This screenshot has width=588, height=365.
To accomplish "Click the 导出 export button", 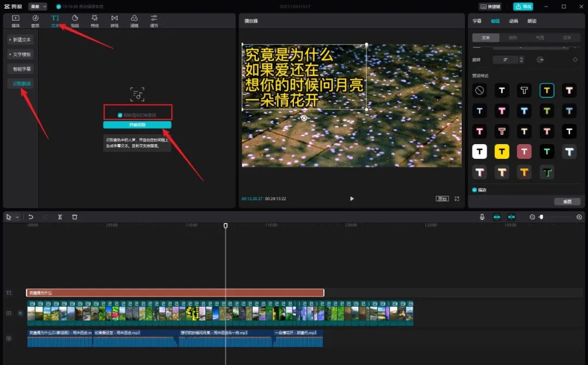I will point(523,7).
